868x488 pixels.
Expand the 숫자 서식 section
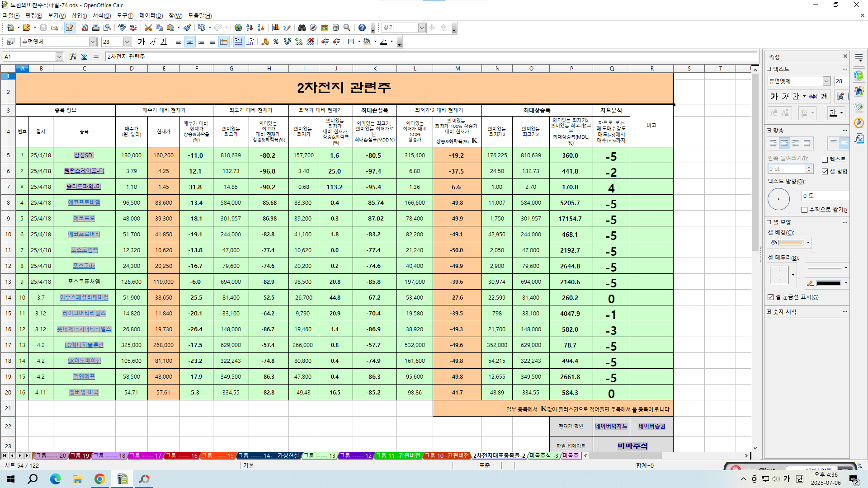[x=769, y=312]
